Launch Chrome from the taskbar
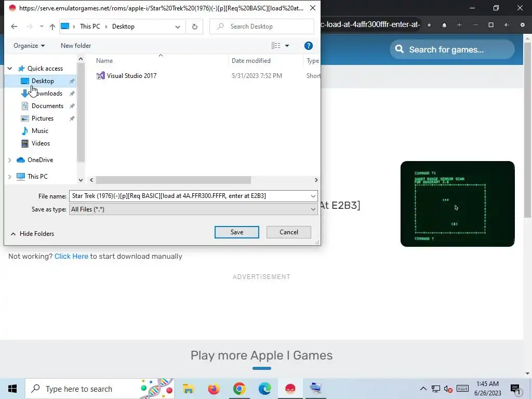This screenshot has height=399, width=532. 239,389
